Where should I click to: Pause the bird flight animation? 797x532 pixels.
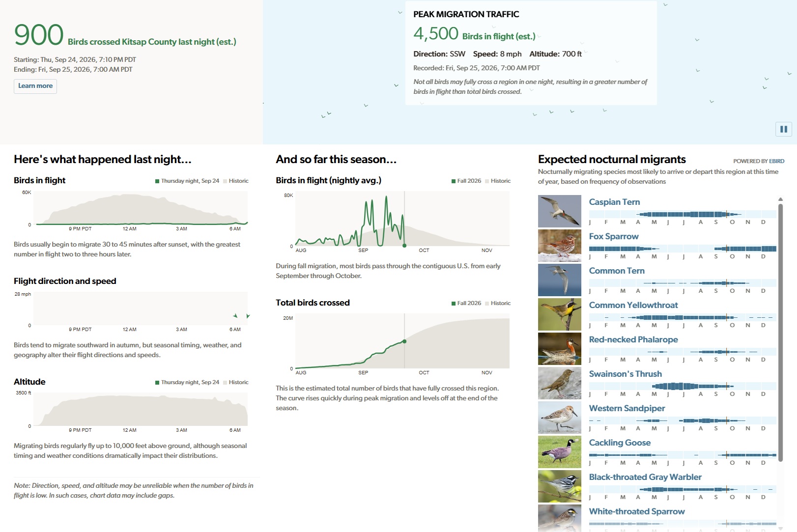pos(784,129)
